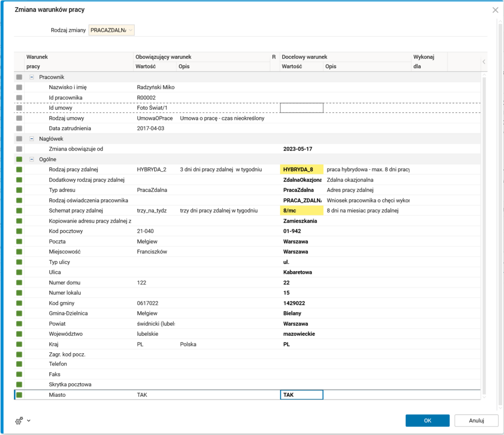Click the Id umowy target value field
The width and height of the screenshot is (504, 435).
[301, 108]
